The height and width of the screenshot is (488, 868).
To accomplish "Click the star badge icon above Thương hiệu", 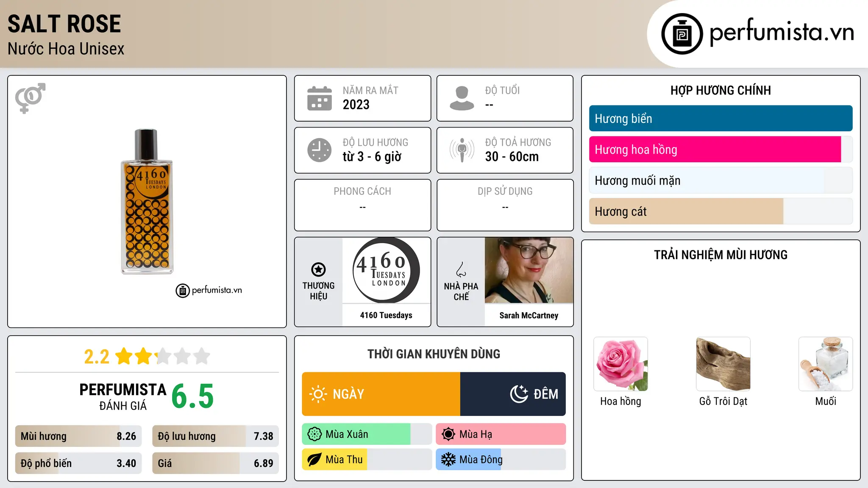I will (318, 269).
